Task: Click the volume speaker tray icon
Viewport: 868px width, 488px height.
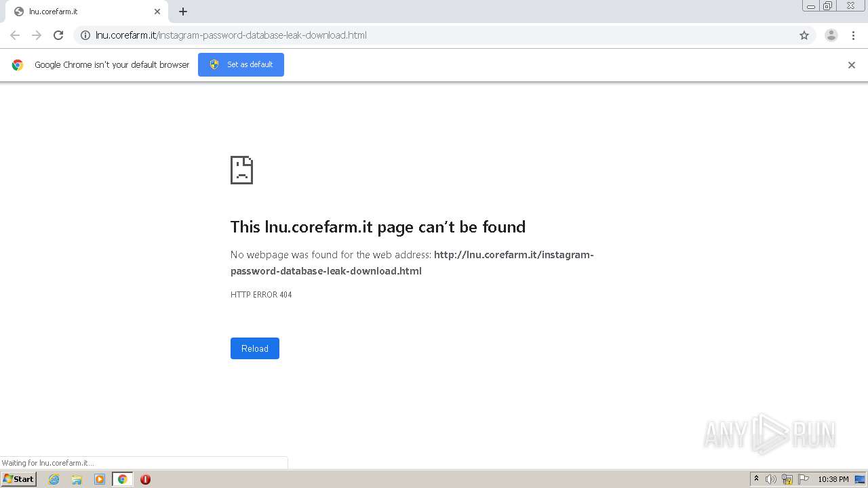Action: coord(771,479)
